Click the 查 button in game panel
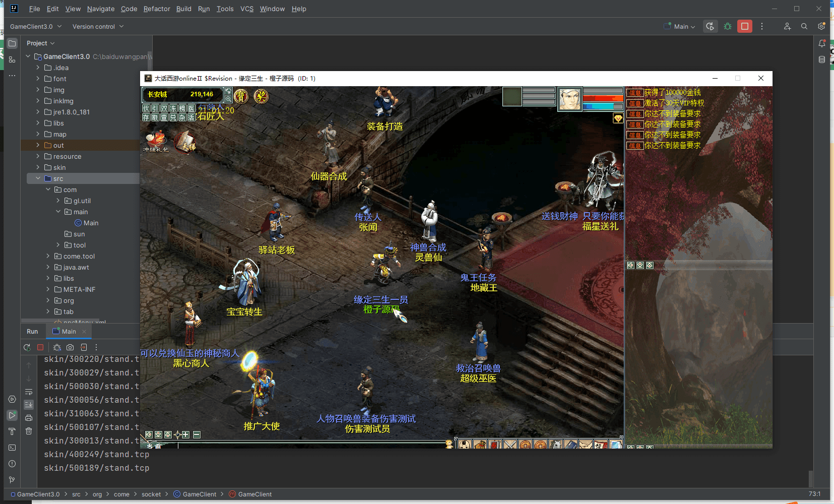 click(164, 117)
